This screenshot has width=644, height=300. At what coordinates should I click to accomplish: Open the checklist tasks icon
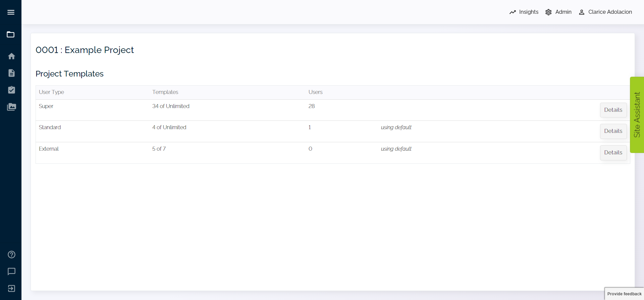point(11,90)
